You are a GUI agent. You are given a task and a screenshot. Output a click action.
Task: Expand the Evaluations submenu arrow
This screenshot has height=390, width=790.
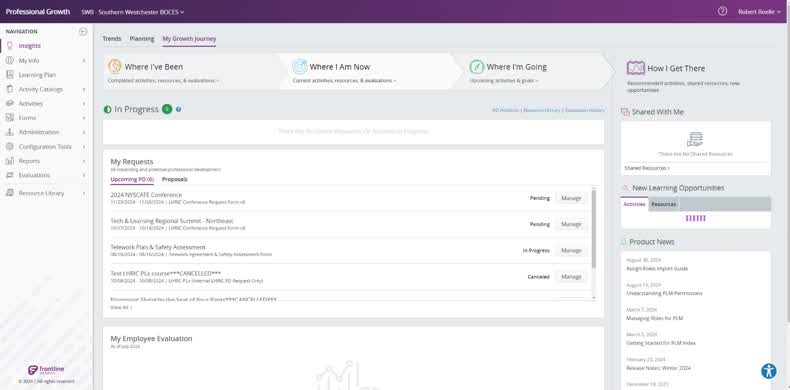click(84, 175)
